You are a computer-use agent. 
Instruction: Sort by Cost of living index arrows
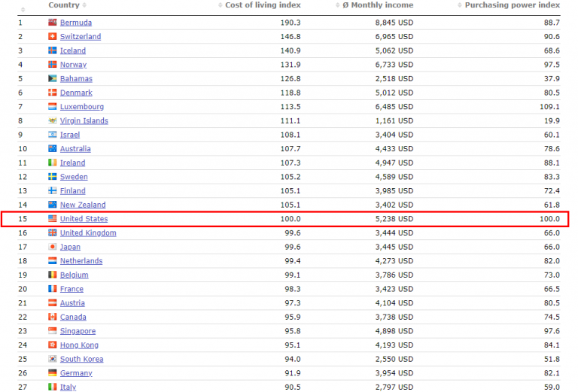pyautogui.click(x=220, y=5)
